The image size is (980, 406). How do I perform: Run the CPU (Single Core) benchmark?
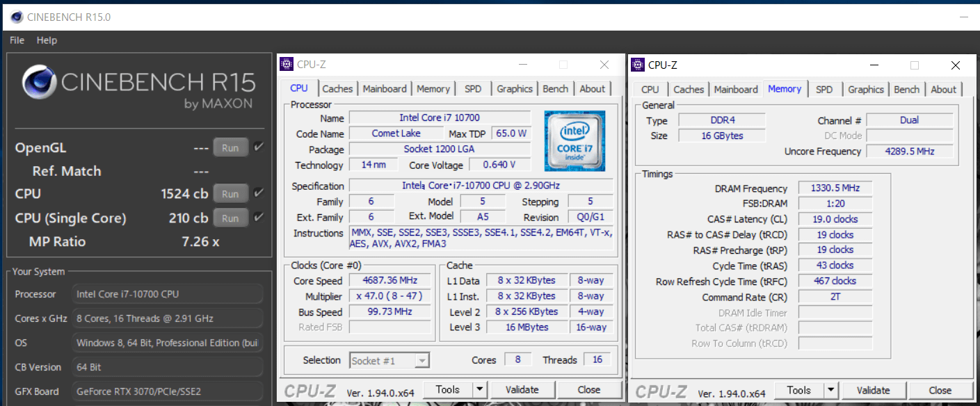click(x=230, y=218)
